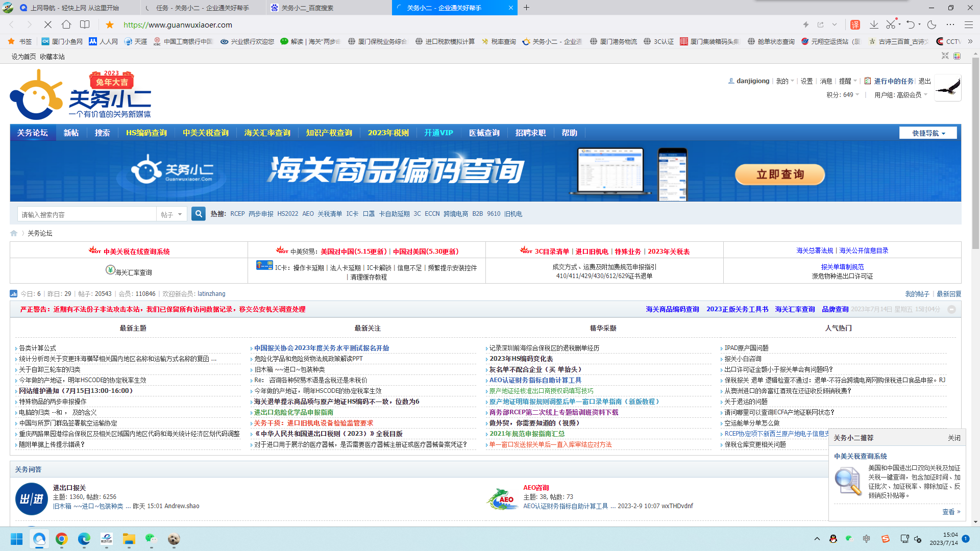980x551 pixels.
Task: Click the blue magnifier search button
Action: (x=199, y=214)
